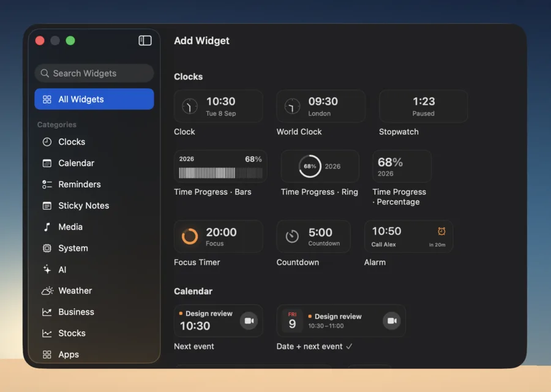Add the Date + next event widget

pos(341,320)
